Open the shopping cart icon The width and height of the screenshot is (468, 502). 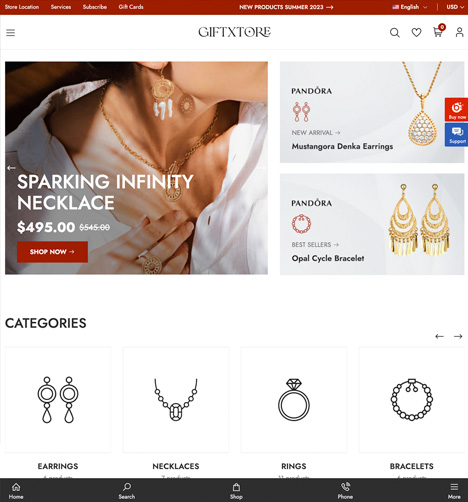click(438, 32)
